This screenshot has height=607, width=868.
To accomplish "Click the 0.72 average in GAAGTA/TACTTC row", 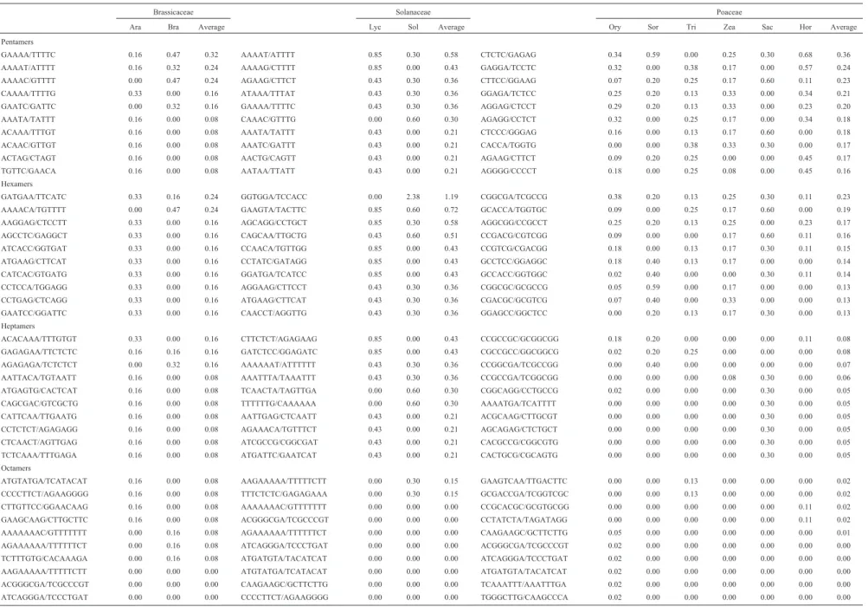I will coord(451,210).
